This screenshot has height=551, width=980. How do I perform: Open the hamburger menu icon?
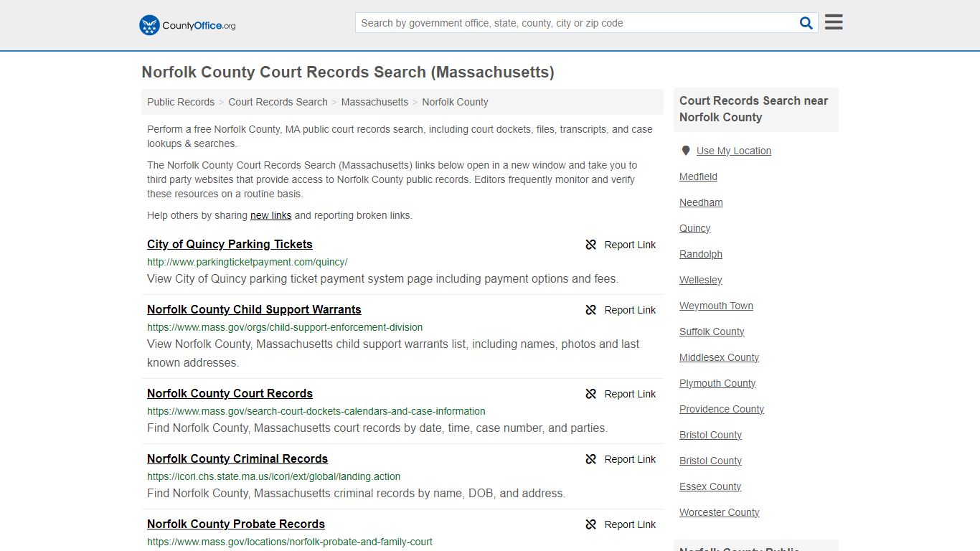(834, 22)
